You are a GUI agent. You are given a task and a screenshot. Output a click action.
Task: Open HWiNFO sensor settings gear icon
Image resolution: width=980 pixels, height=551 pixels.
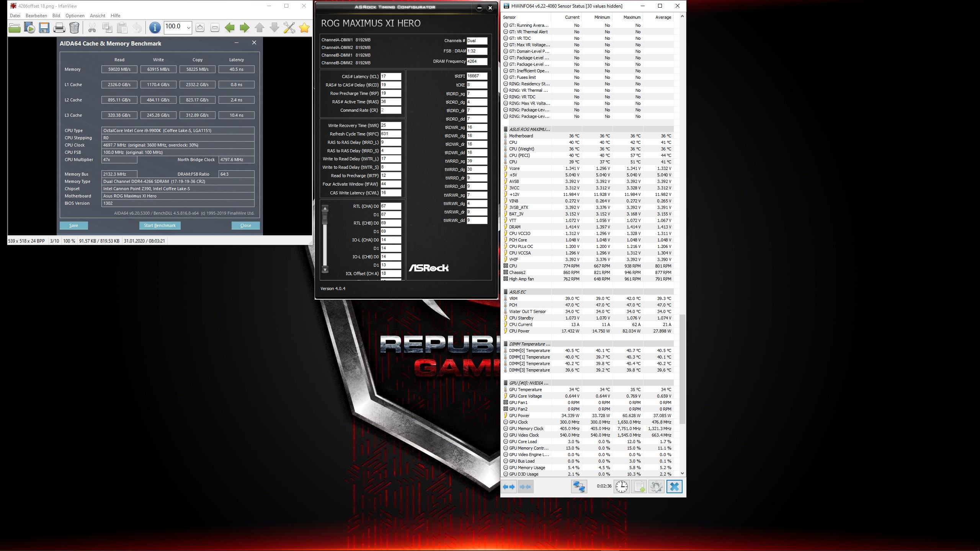656,487
